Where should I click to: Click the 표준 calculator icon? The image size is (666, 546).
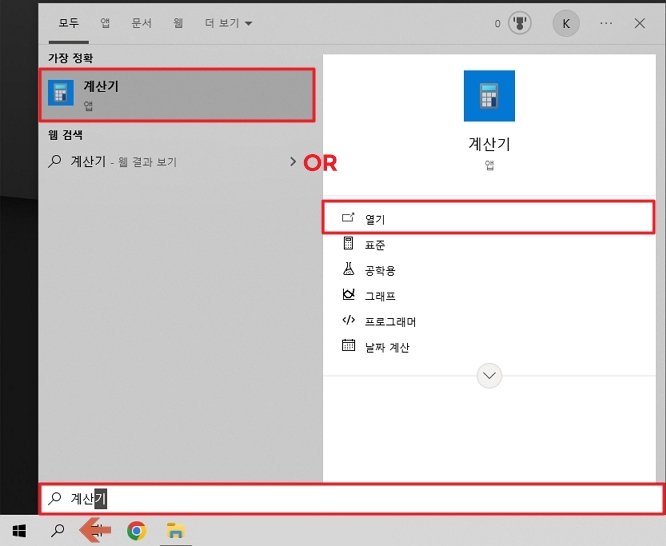[348, 243]
